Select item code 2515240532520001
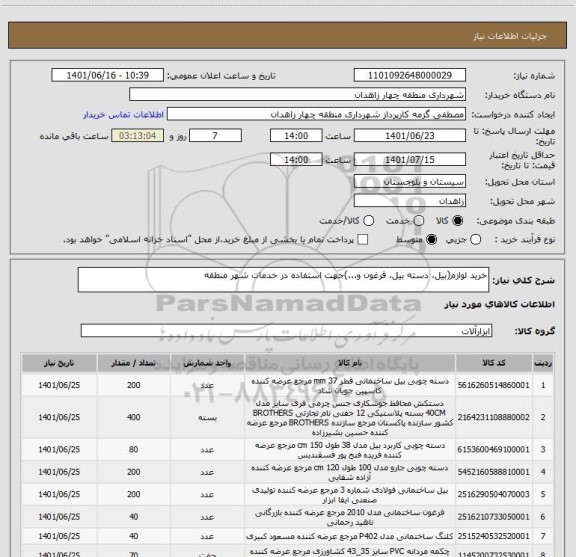 coord(494,536)
